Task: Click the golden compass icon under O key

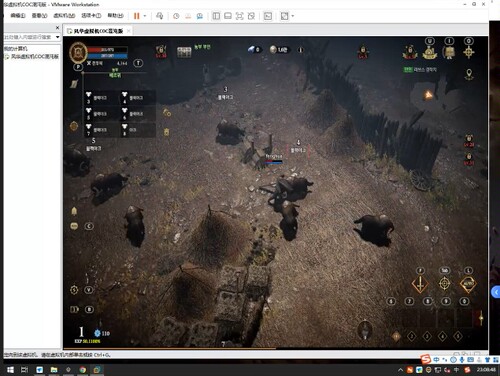Action: pyautogui.click(x=469, y=52)
